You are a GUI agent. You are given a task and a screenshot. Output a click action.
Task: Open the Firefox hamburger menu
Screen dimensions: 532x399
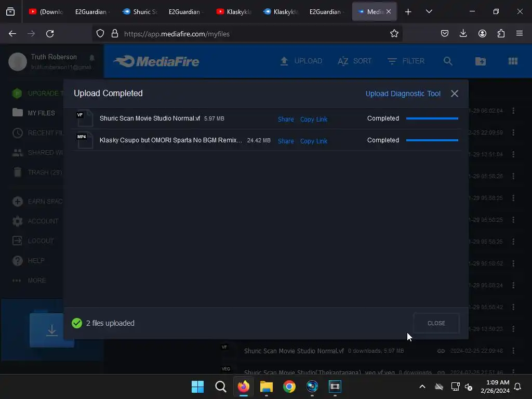519,33
